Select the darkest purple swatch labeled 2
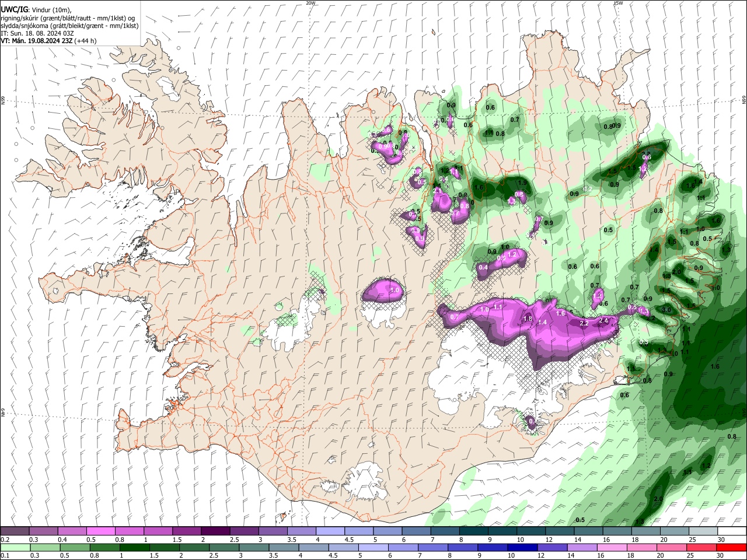This screenshot has height=560, width=747. tap(215, 531)
